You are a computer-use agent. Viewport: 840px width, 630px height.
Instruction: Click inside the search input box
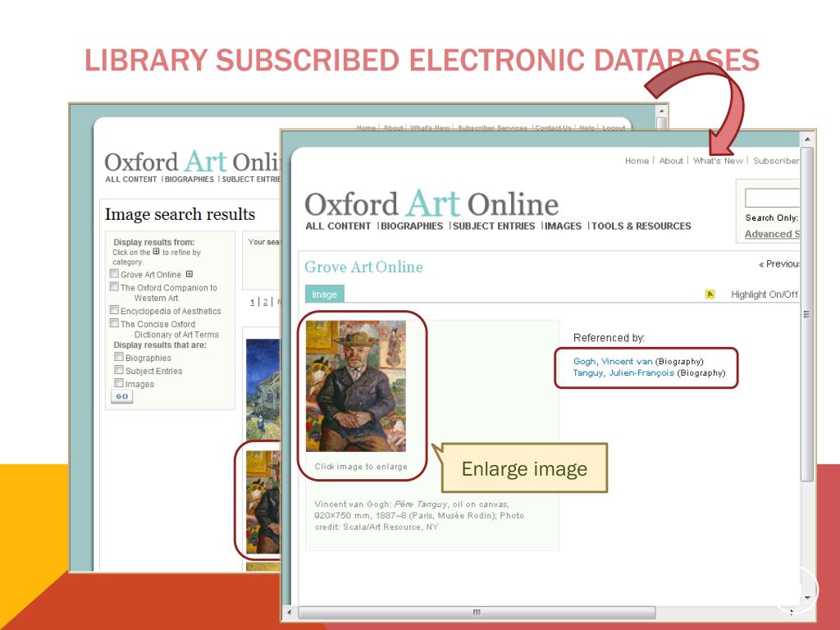[772, 198]
